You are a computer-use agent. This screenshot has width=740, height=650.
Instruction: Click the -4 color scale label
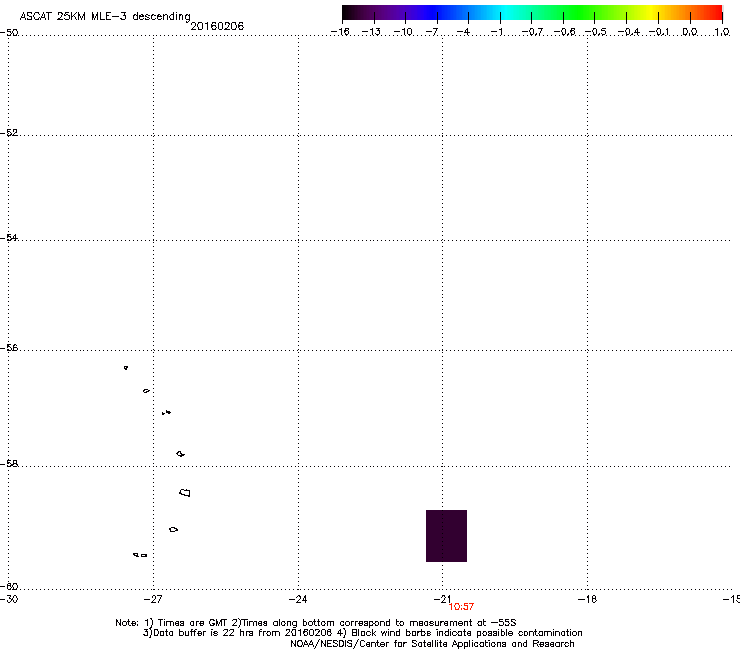pos(463,32)
